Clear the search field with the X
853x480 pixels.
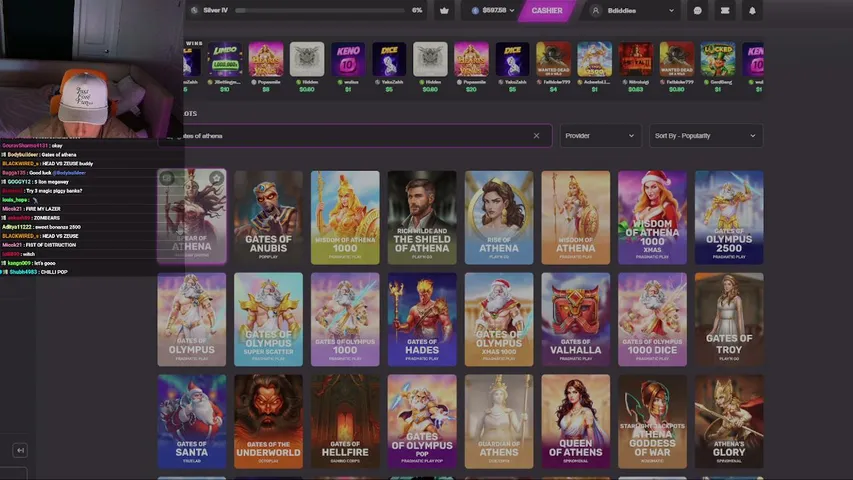(x=536, y=136)
